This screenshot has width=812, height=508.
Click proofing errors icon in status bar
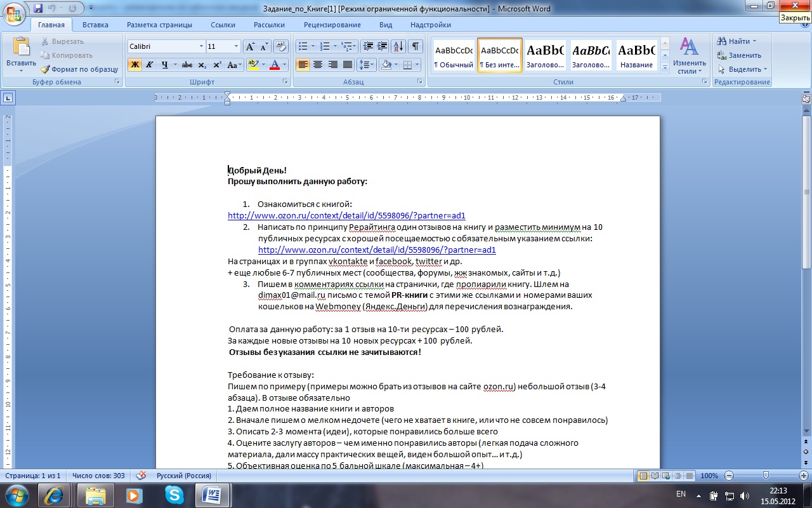141,476
